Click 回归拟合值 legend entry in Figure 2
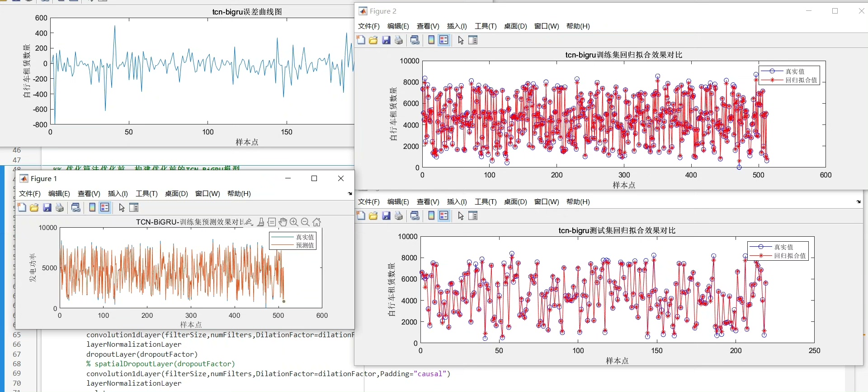 pos(801,80)
